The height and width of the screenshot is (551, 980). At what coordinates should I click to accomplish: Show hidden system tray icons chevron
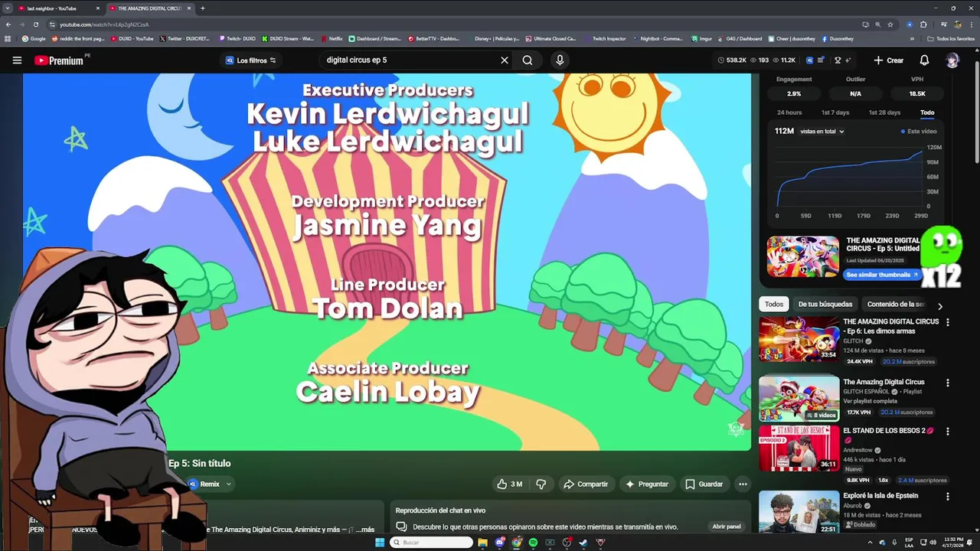click(870, 543)
